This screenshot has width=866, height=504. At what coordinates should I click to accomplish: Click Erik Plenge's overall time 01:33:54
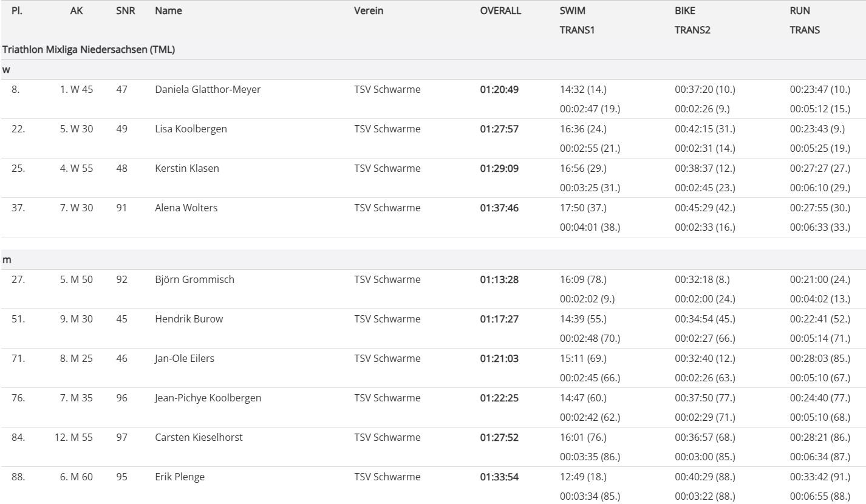[x=499, y=477]
